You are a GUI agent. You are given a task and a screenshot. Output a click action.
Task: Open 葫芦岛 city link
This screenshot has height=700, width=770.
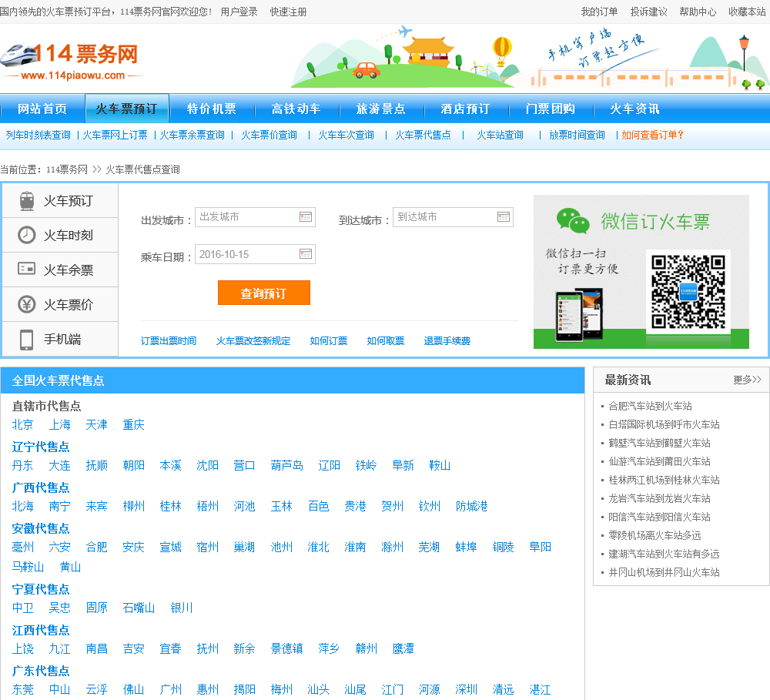point(286,465)
